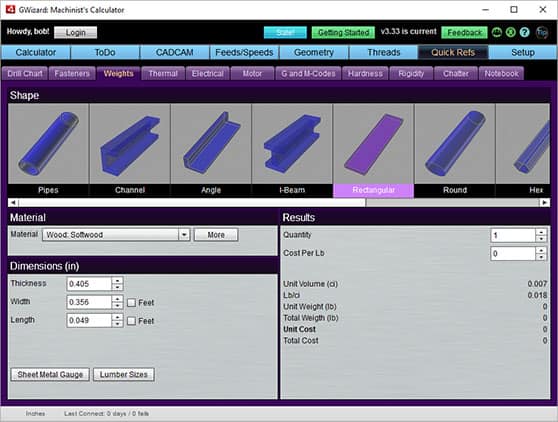Select the I-Beam shape thumbnail
558x422 pixels.
pos(292,150)
